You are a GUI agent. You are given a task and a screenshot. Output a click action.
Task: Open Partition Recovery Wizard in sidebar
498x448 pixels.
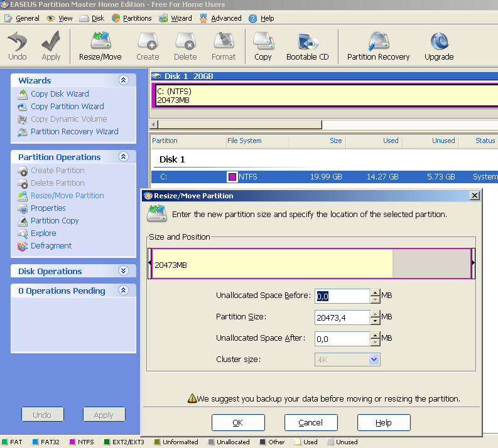coord(74,132)
